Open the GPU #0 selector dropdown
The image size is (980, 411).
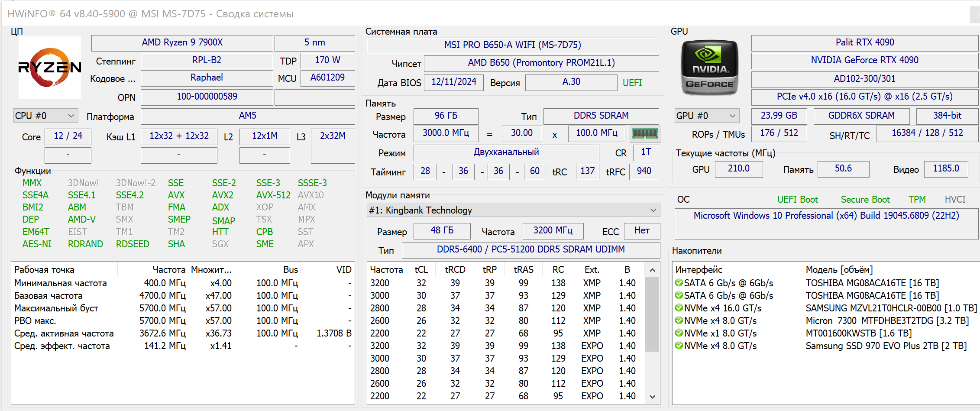[706, 116]
